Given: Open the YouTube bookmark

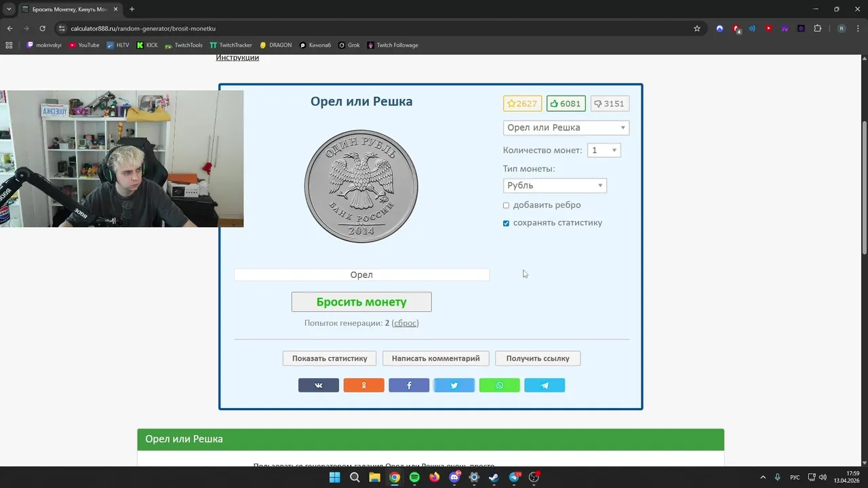Looking at the screenshot, I should click(x=84, y=45).
